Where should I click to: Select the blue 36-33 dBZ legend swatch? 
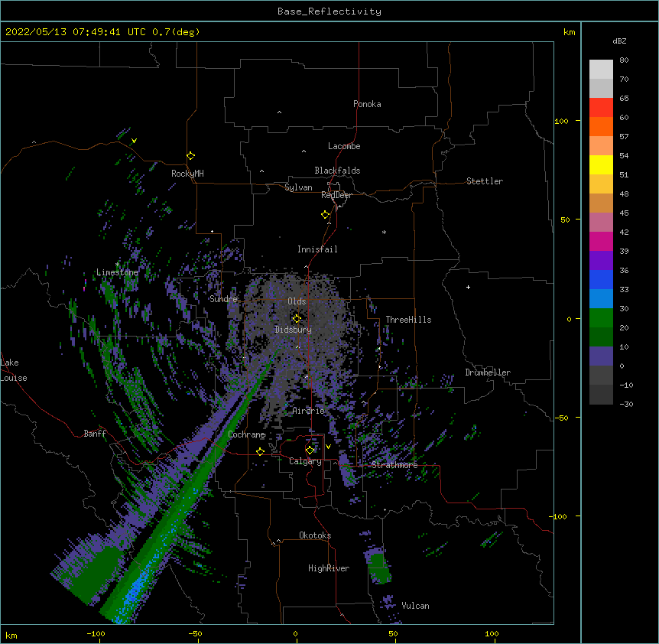click(x=601, y=279)
